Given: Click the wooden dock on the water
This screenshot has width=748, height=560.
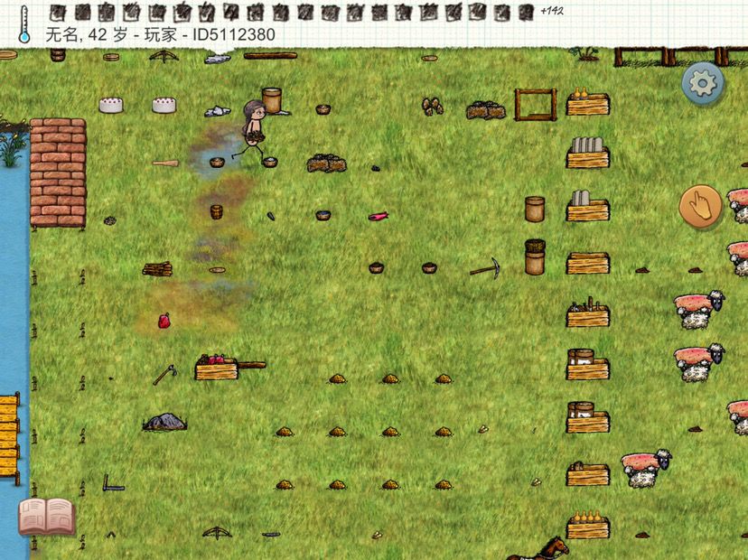Looking at the screenshot, I should click(10, 440).
